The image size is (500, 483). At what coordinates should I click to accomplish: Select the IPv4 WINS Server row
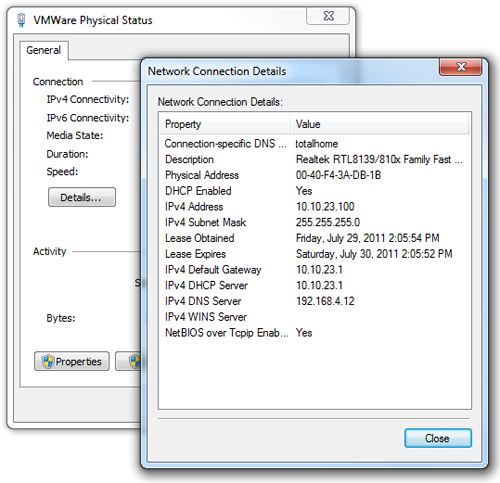pyautogui.click(x=314, y=317)
